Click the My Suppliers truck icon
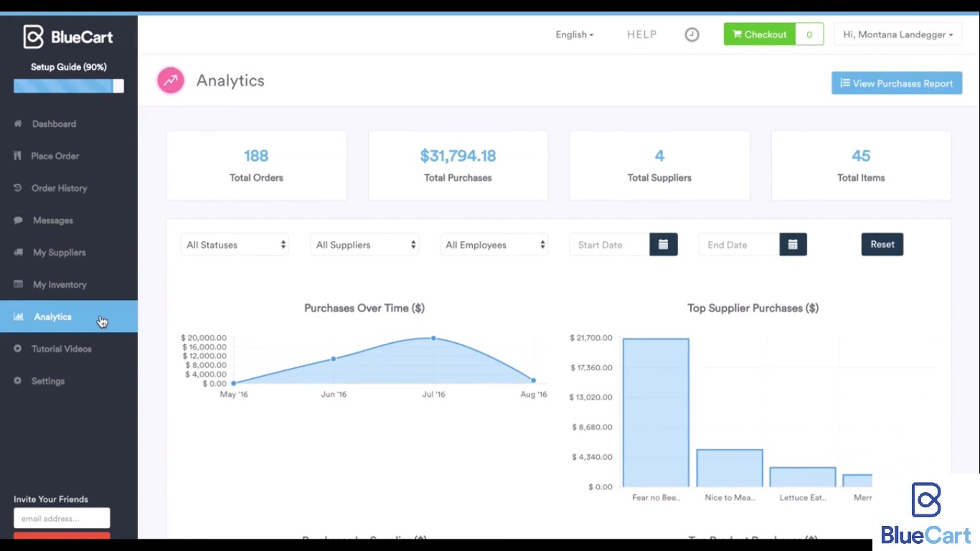 (18, 253)
